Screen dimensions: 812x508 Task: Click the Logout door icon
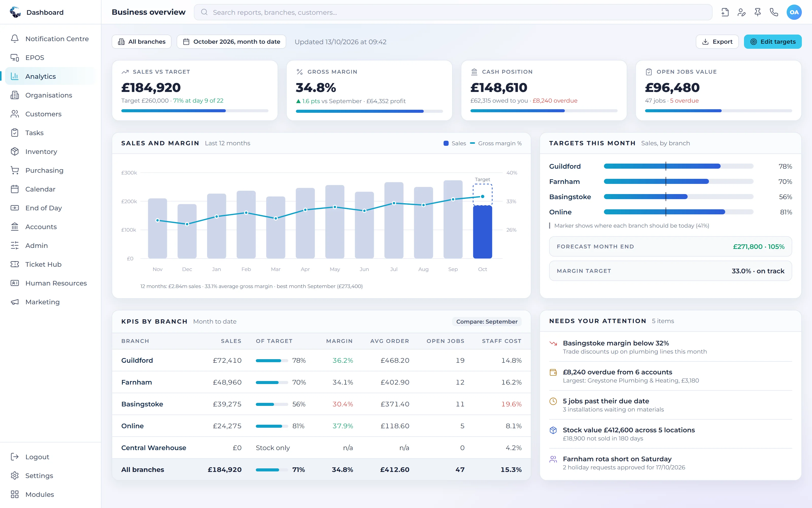coord(15,457)
